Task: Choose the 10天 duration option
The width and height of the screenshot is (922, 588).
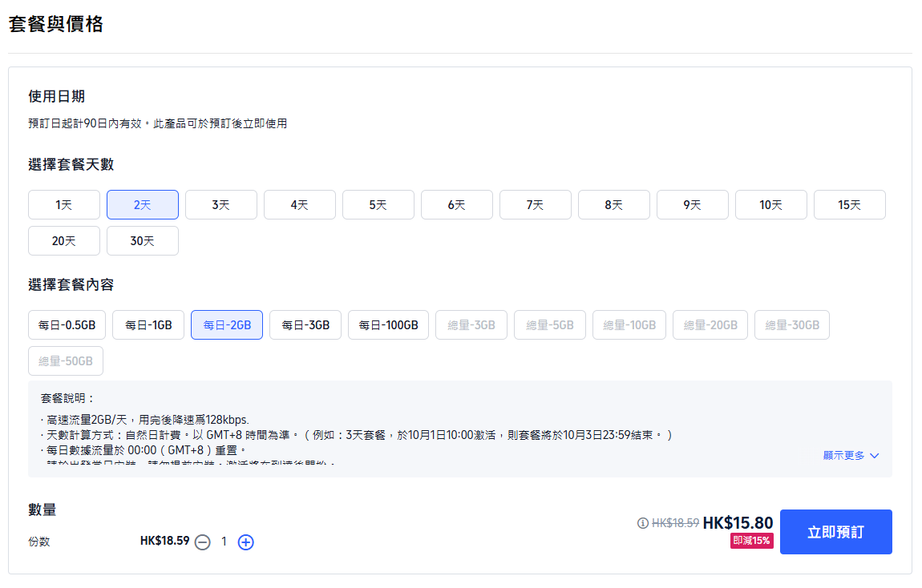Action: (771, 205)
